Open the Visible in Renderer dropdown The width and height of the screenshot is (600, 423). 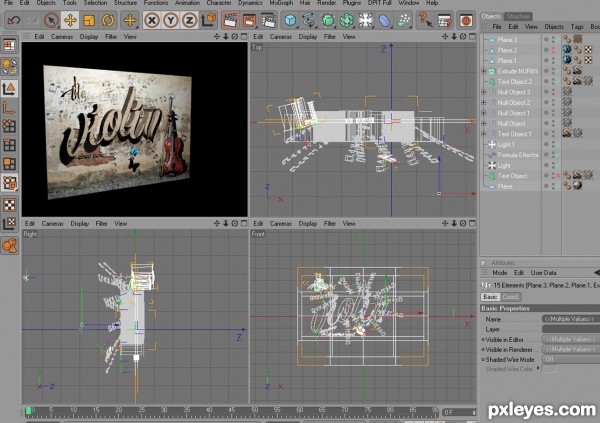pos(571,350)
